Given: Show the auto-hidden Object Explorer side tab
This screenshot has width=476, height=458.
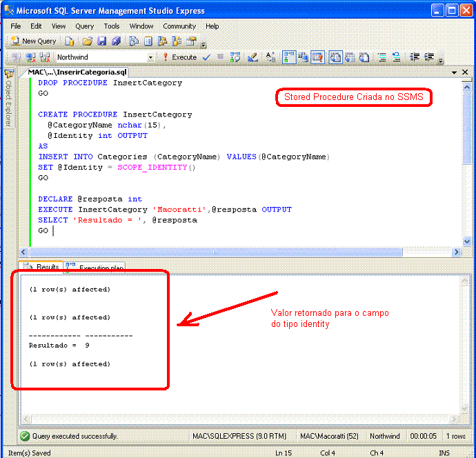Looking at the screenshot, I should click(x=9, y=98).
